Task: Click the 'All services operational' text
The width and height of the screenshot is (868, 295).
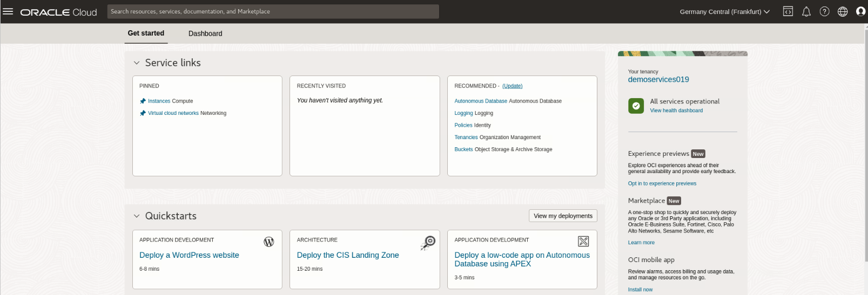Action: 684,101
